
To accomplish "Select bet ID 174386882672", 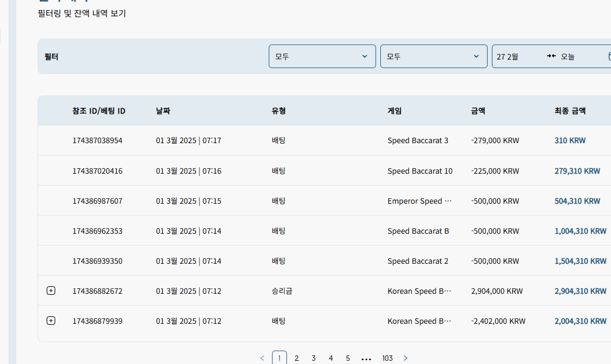I will click(x=98, y=291).
